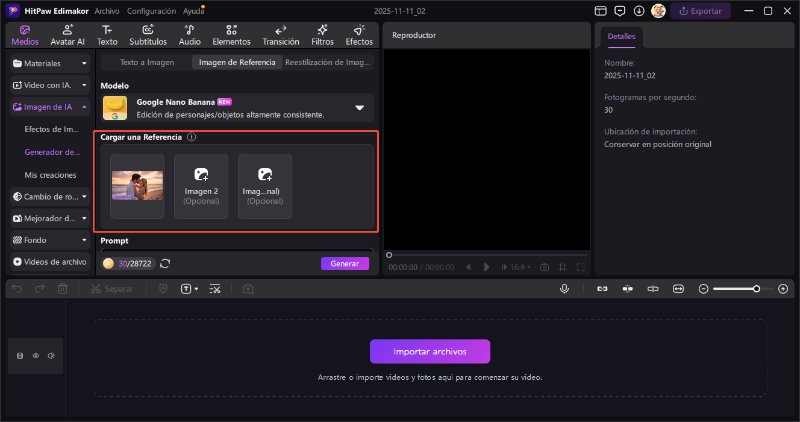Viewport: 800px width, 422px height.
Task: Click the timeline zoom slider handle
Action: coord(756,289)
